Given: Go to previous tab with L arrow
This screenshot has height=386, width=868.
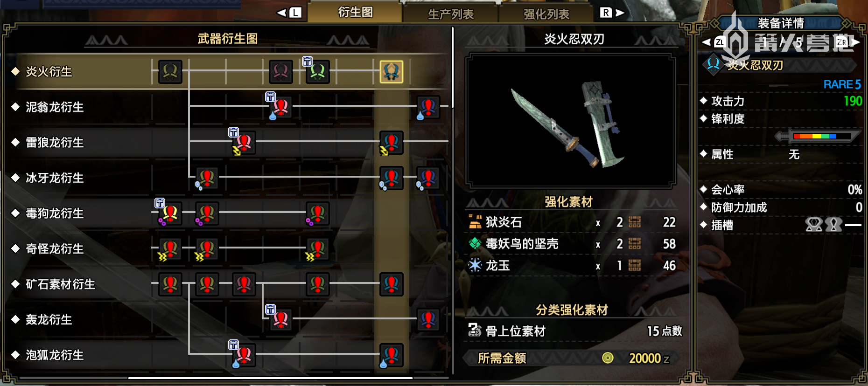Looking at the screenshot, I should click(x=289, y=13).
